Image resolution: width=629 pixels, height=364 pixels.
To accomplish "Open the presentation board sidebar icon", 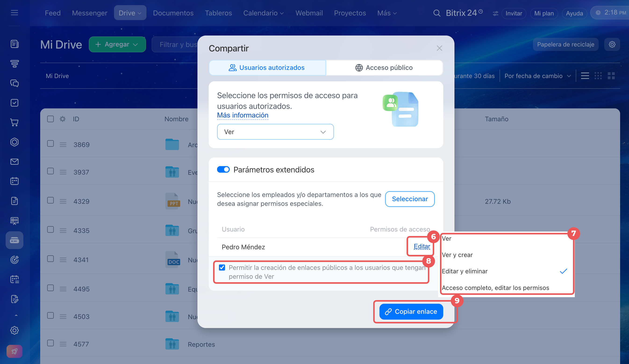I will click(x=14, y=221).
